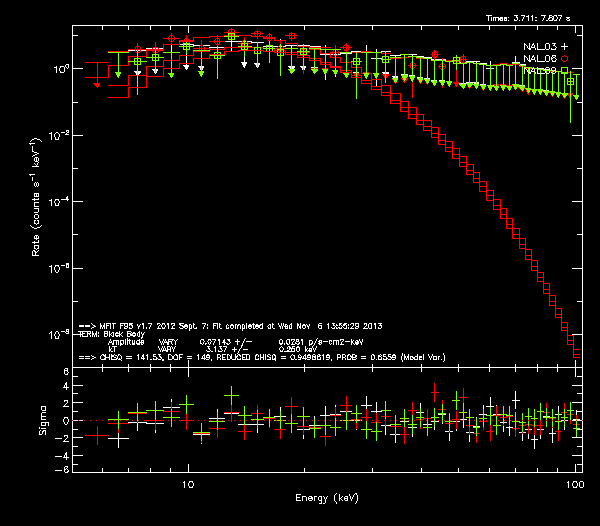Click the -6 tick label on Sigma axis
The image size is (600, 526).
tap(64, 469)
